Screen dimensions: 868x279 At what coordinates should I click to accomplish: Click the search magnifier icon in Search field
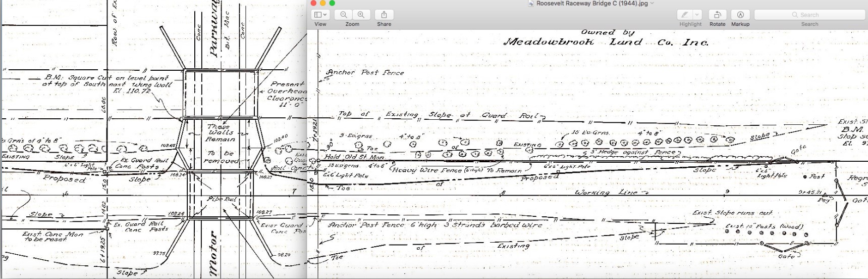coord(795,15)
